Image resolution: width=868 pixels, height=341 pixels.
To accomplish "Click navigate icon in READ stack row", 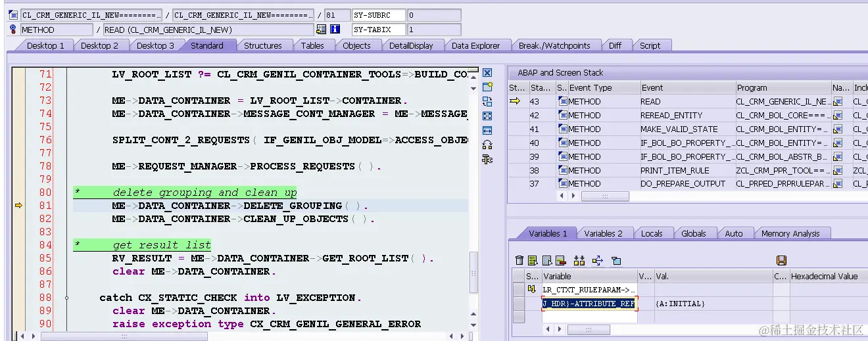I will click(838, 102).
